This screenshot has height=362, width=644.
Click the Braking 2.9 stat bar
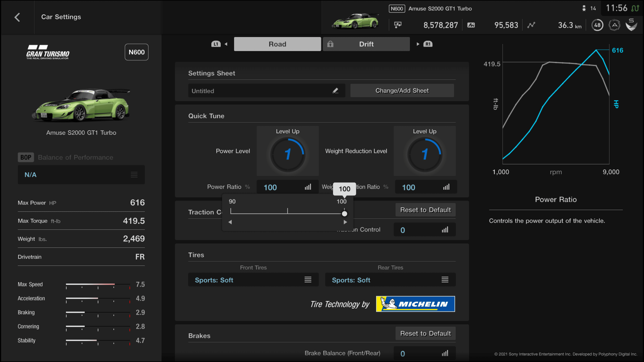click(98, 313)
